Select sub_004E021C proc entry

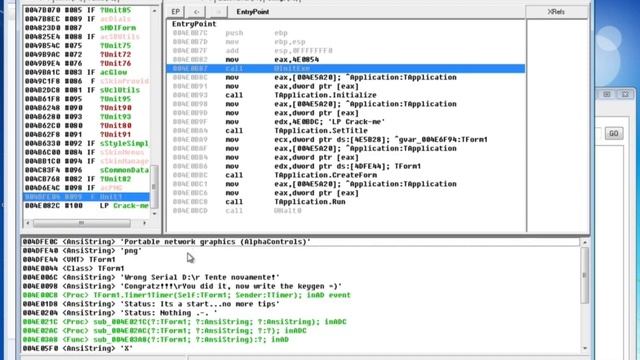(300, 322)
